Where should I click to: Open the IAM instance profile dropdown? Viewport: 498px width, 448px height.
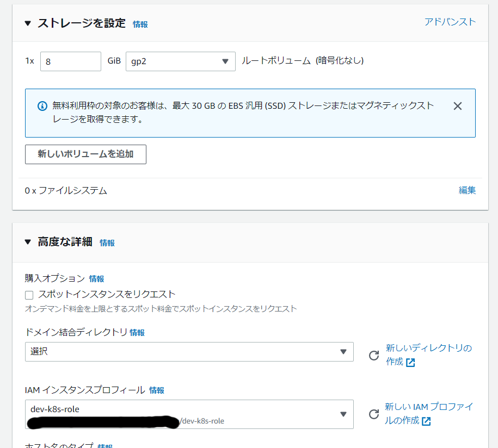click(189, 414)
